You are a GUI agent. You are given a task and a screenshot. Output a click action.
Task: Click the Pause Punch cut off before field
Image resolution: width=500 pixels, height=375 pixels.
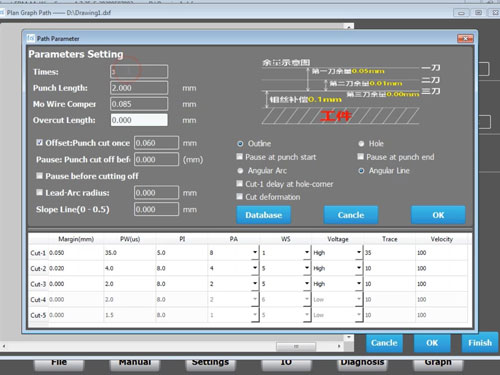[x=156, y=159]
